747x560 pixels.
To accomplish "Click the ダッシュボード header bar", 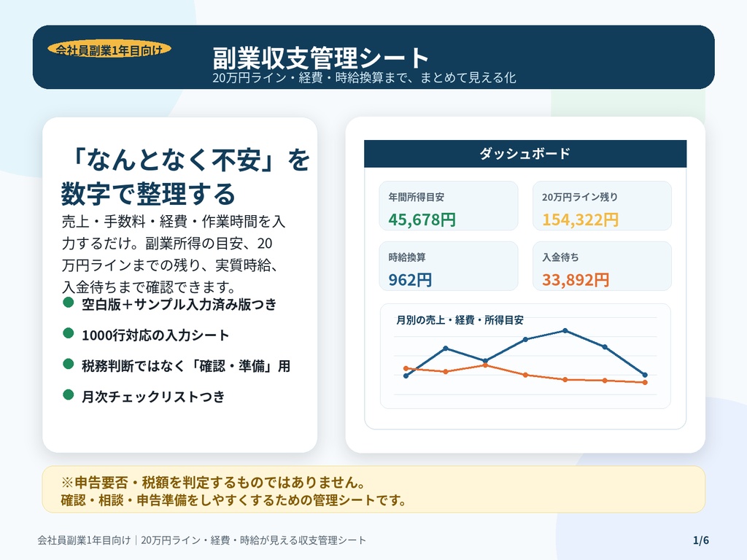I will click(x=525, y=153).
